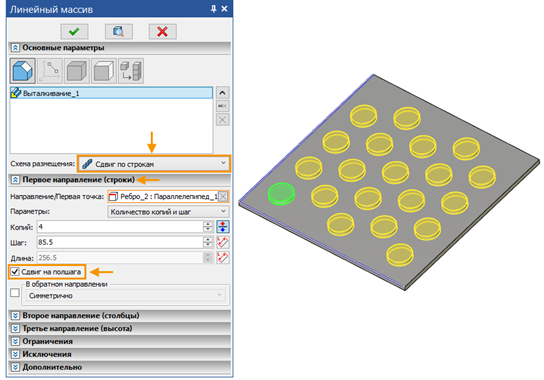Clear the Ребро_2 direction reference

point(223,196)
